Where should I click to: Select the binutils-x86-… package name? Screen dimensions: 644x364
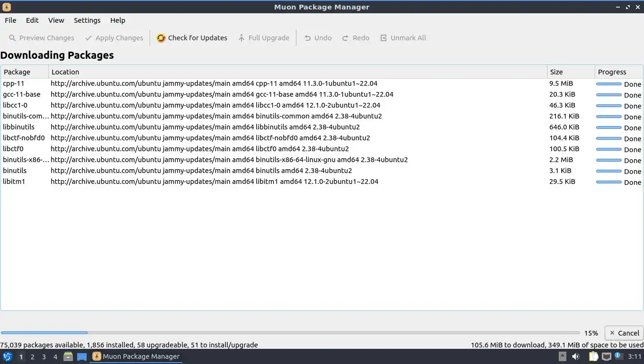pos(26,160)
